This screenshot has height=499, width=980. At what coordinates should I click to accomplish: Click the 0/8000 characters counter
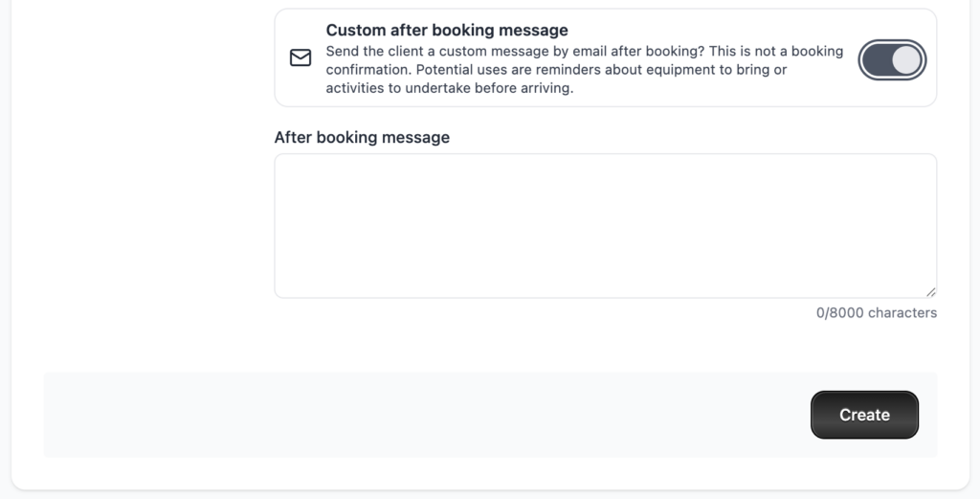pos(876,313)
